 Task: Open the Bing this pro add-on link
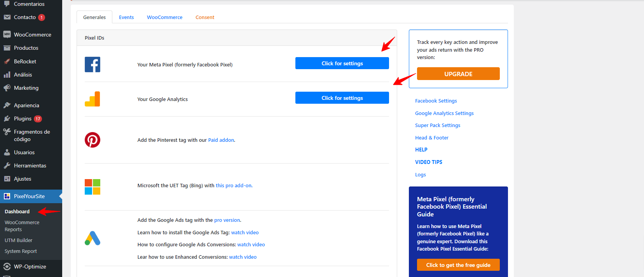click(234, 185)
